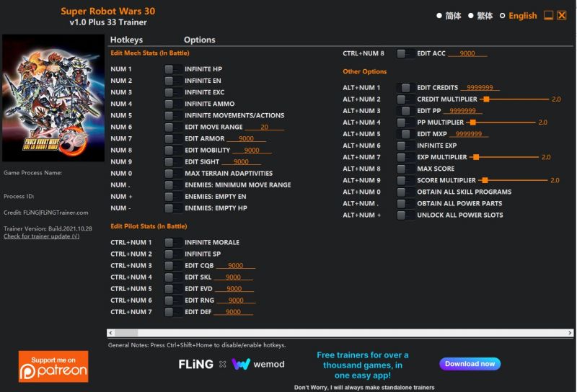The image size is (577, 392).
Task: Enable Max Score toggle
Action: pos(405,169)
